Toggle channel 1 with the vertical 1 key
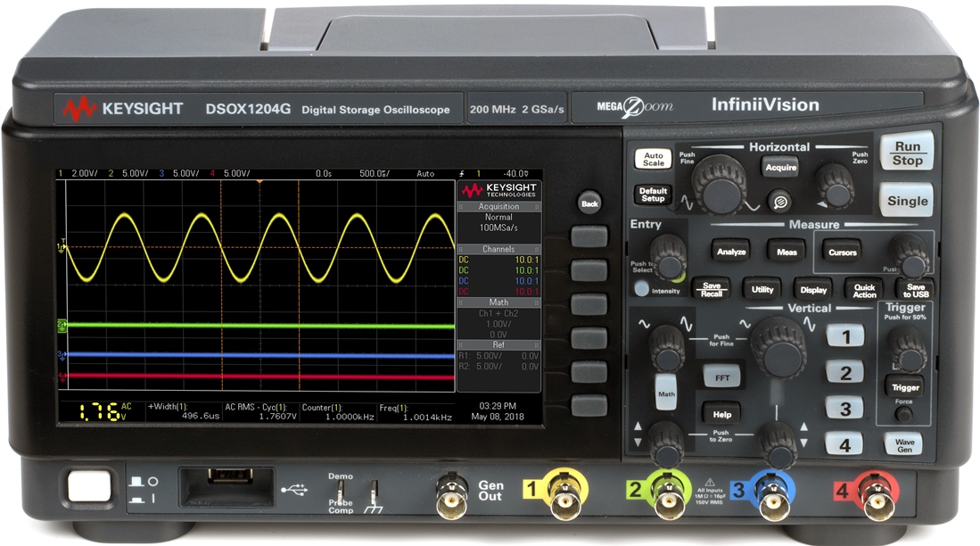This screenshot has height=546, width=980. [844, 336]
